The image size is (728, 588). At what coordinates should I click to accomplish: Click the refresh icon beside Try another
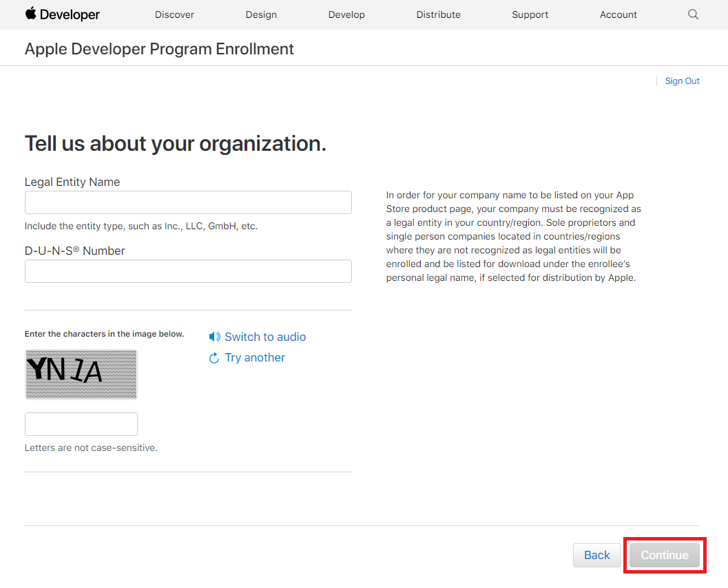click(214, 358)
